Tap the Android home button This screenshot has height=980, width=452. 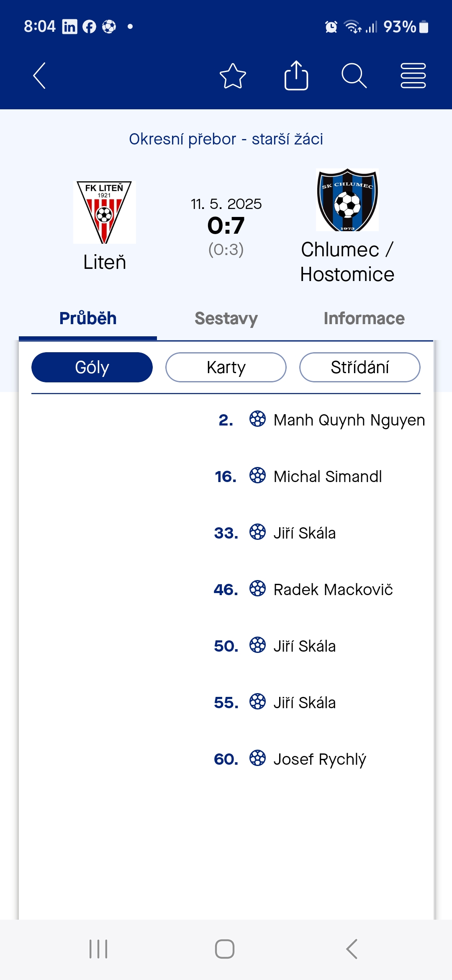pyautogui.click(x=225, y=949)
